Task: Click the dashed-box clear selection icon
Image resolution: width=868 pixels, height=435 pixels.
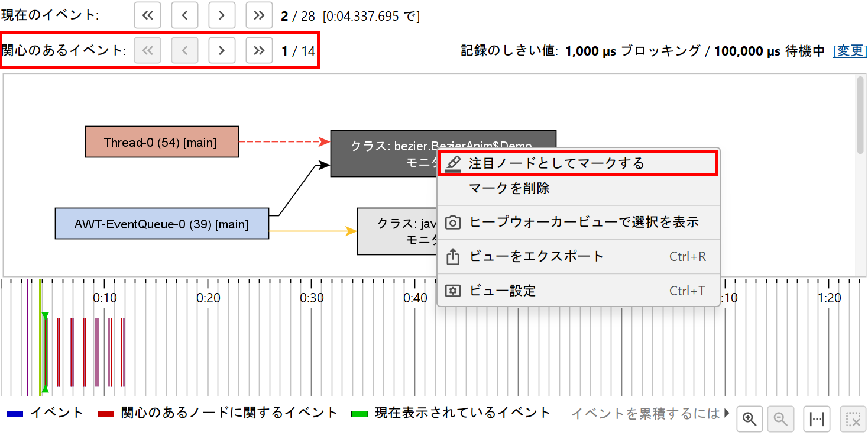Action: point(853,419)
